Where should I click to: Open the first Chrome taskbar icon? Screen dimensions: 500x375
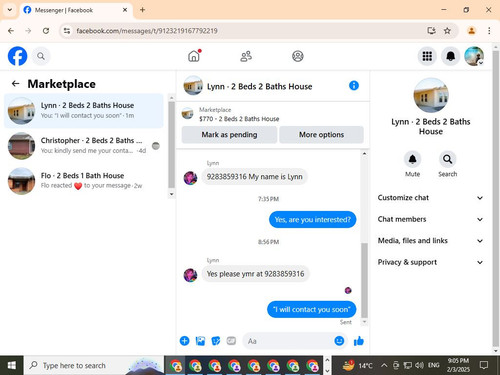pos(176,366)
